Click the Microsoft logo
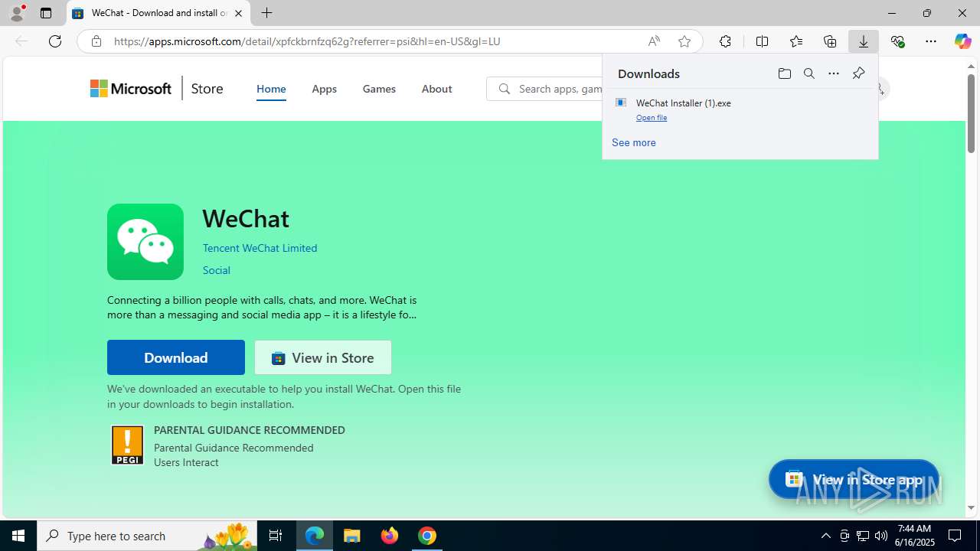The image size is (980, 551). [131, 89]
